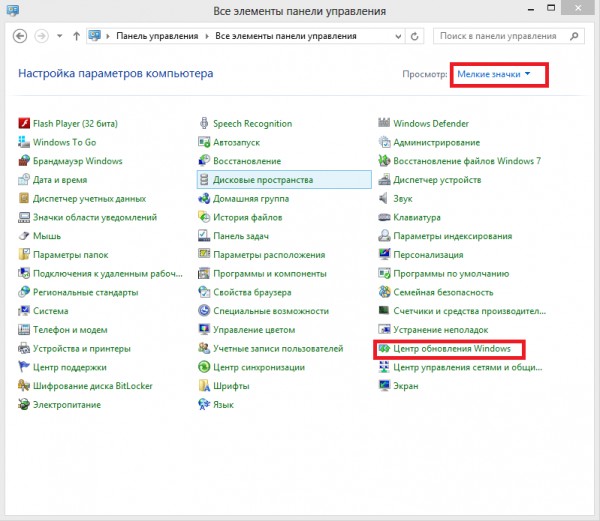This screenshot has width=600, height=521.
Task: Open Свойства браузера
Action: point(245,292)
